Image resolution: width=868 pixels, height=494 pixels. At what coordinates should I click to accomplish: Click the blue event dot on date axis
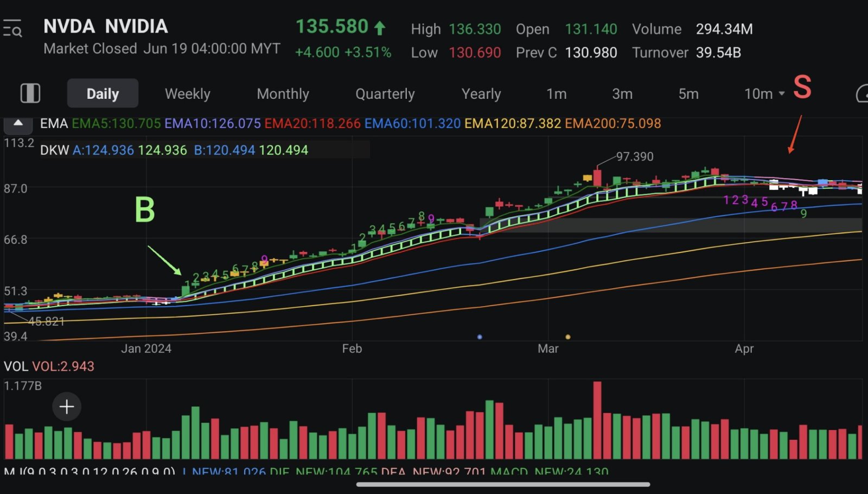point(480,337)
